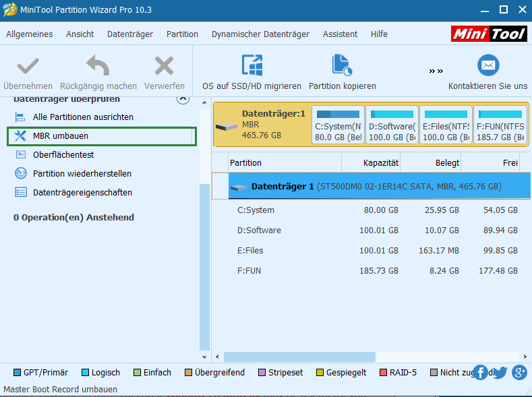Open the Ansicht menu
Viewport: 532px width, 397px height.
80,34
